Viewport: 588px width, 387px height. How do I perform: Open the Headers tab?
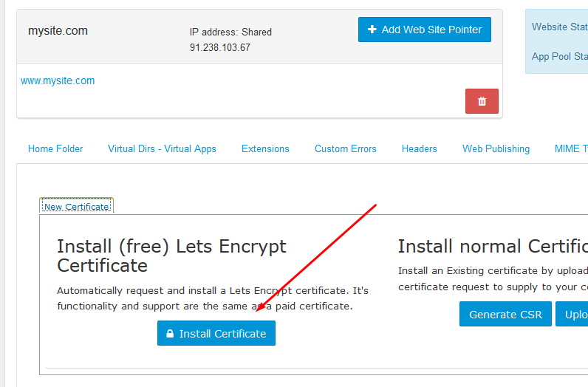pyautogui.click(x=420, y=149)
